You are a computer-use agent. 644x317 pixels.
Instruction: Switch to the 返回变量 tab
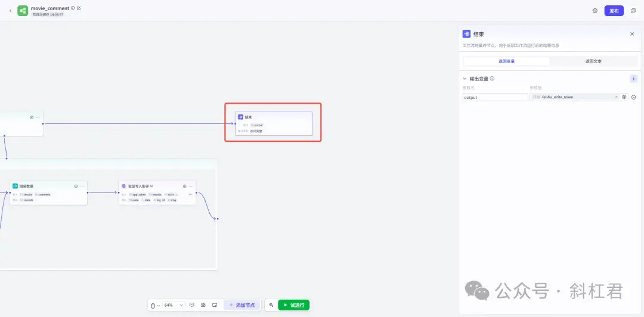pos(506,61)
